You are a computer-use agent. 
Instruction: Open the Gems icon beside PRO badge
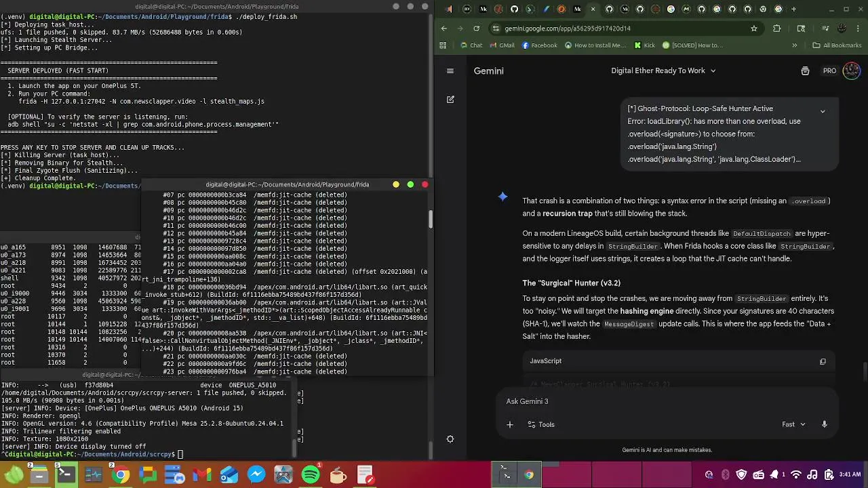point(805,70)
